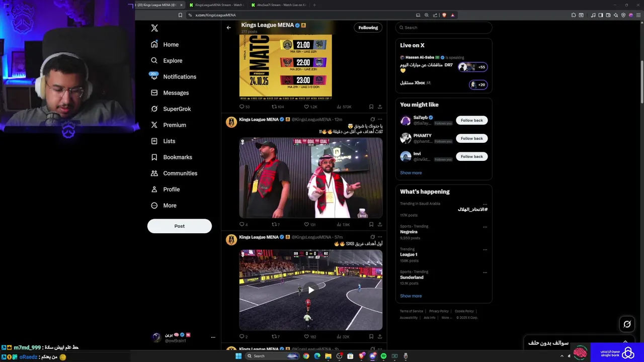Go back with the arrow beside Kings League MENA
Viewport: 644px width, 362px height.
pos(228,28)
